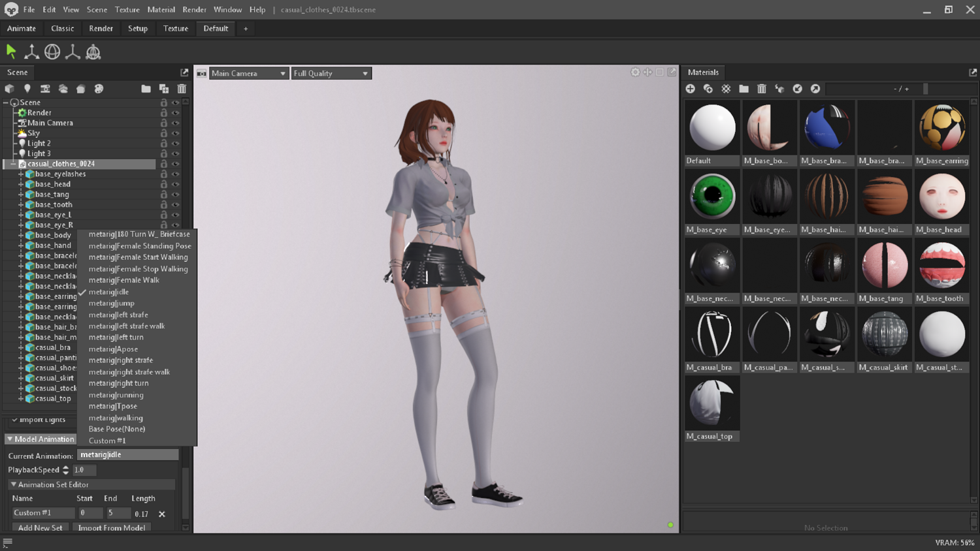The height and width of the screenshot is (551, 980).
Task: Toggle visibility of casual_clothes_0024
Action: click(x=175, y=164)
